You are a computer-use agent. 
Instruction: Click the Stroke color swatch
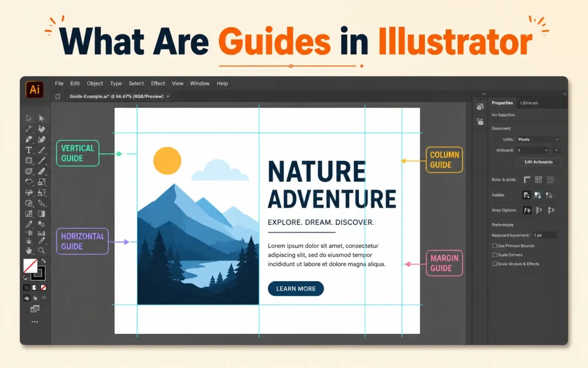coord(38,273)
